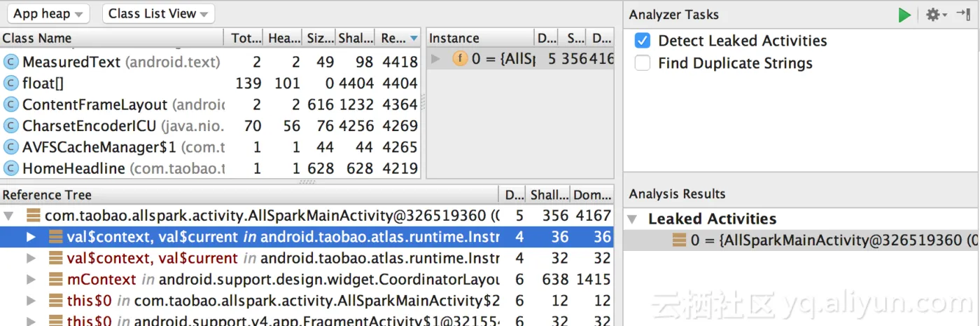Image resolution: width=980 pixels, height=326 pixels.
Task: Click the hide panel arrow icon
Action: click(x=962, y=15)
